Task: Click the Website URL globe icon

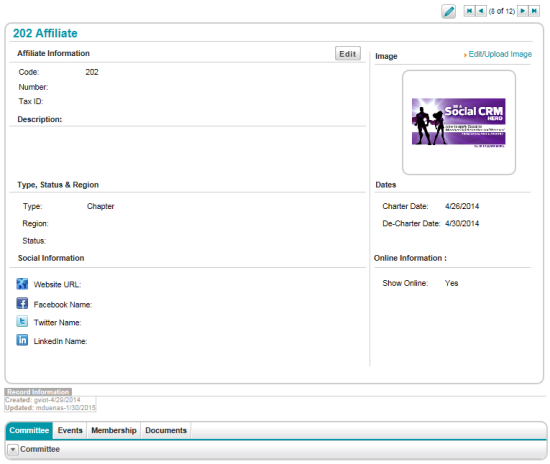Action: coord(22,284)
